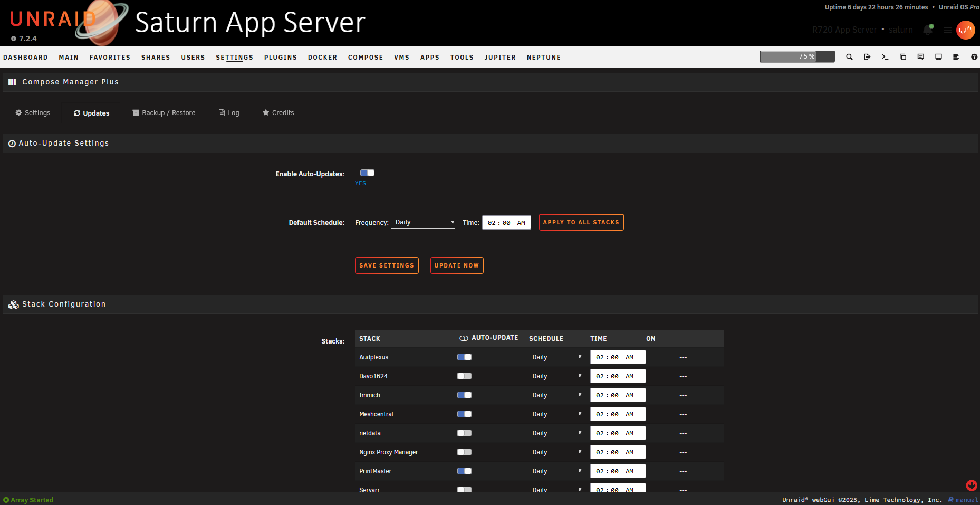
Task: Open the Nginx Proxy Manager schedule dropdown
Action: [x=555, y=452]
